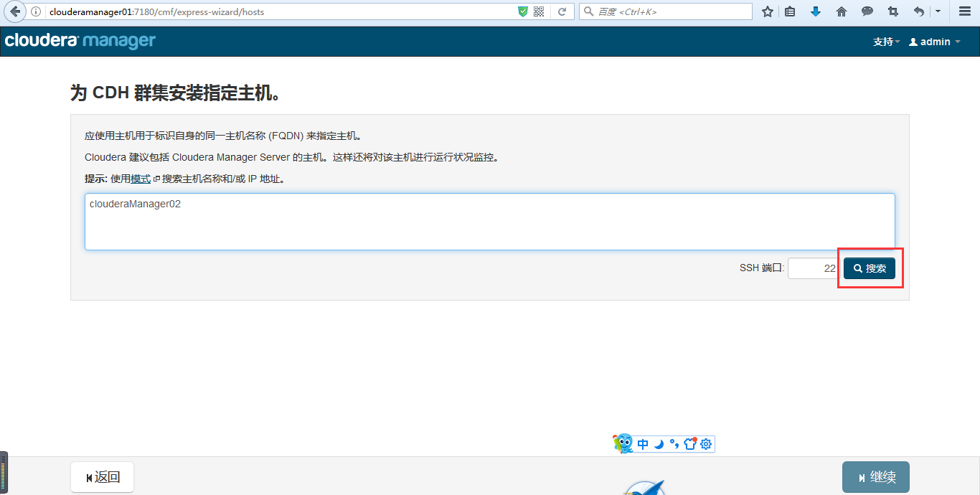Expand the dropdown next to undo arrow

click(x=938, y=11)
